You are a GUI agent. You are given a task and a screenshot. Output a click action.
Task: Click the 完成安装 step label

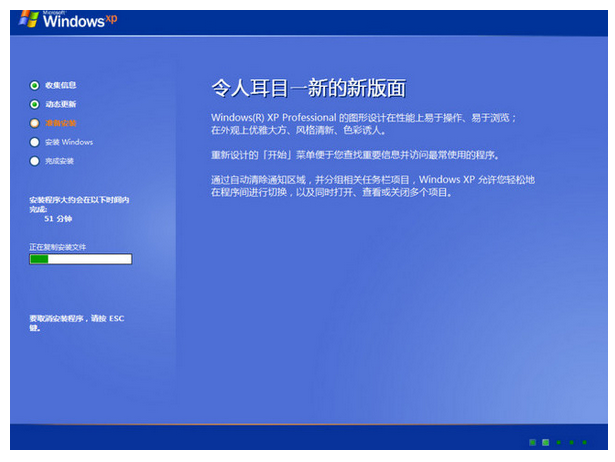pyautogui.click(x=59, y=161)
